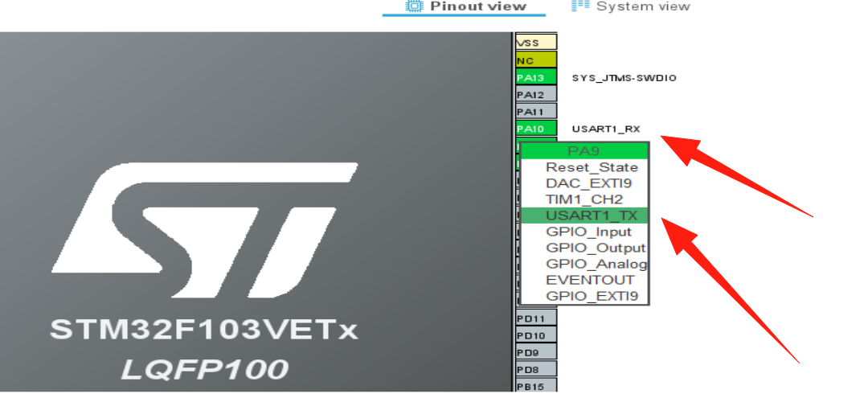Click the ST logo on the chip
Screen dimensions: 868x394
tap(205, 229)
